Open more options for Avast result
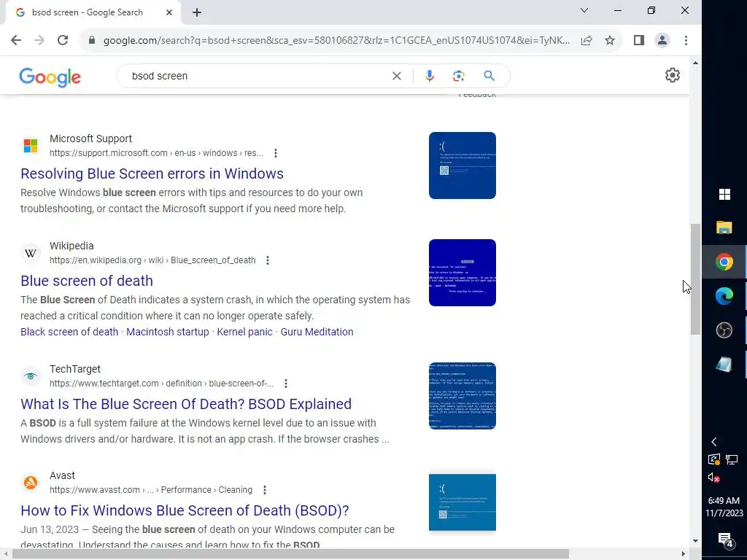The image size is (747, 560). 265,490
